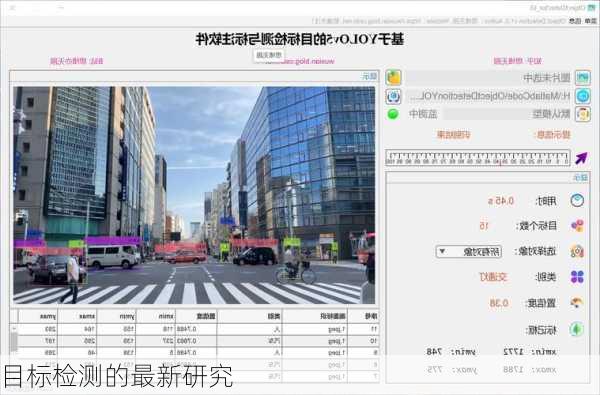Screen dimensions: 600x395
Task: Click the wuxian blog link text
Action: [300, 61]
